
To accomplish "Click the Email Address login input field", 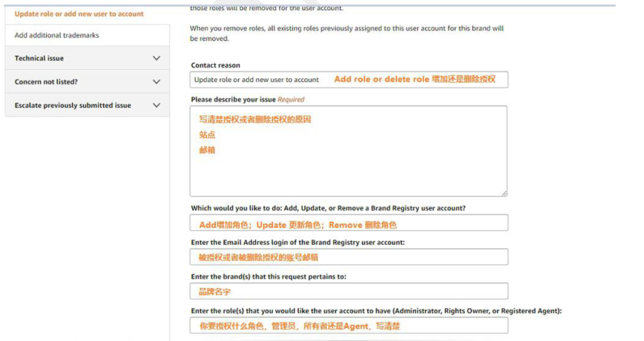I will tap(349, 257).
